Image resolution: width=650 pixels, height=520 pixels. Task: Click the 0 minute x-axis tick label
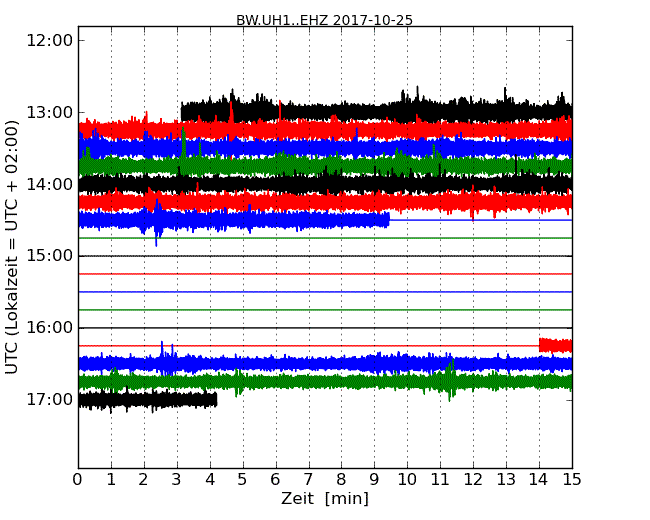78,479
